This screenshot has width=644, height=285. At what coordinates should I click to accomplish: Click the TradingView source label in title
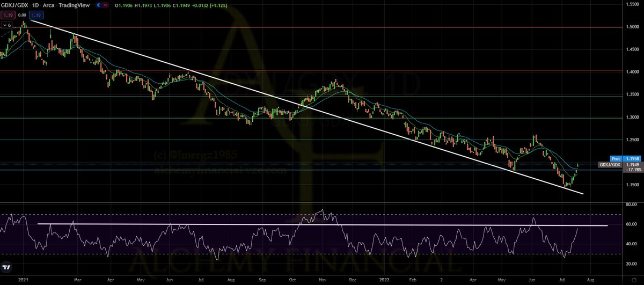74,5
